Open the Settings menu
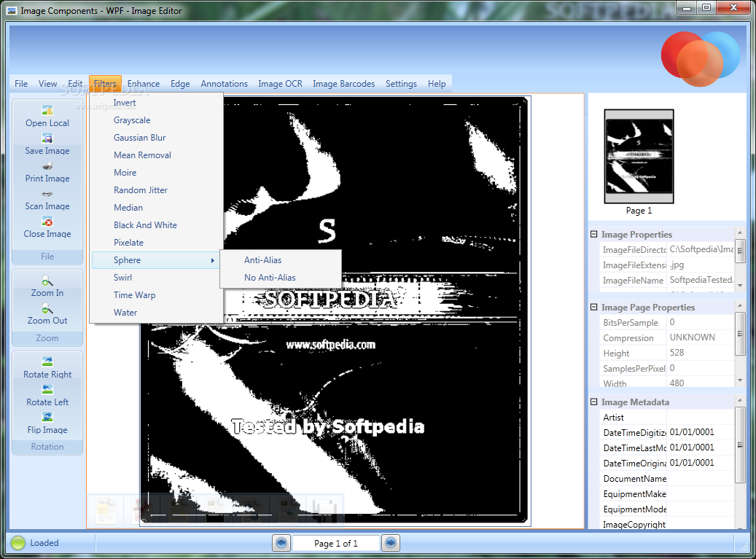 (401, 84)
